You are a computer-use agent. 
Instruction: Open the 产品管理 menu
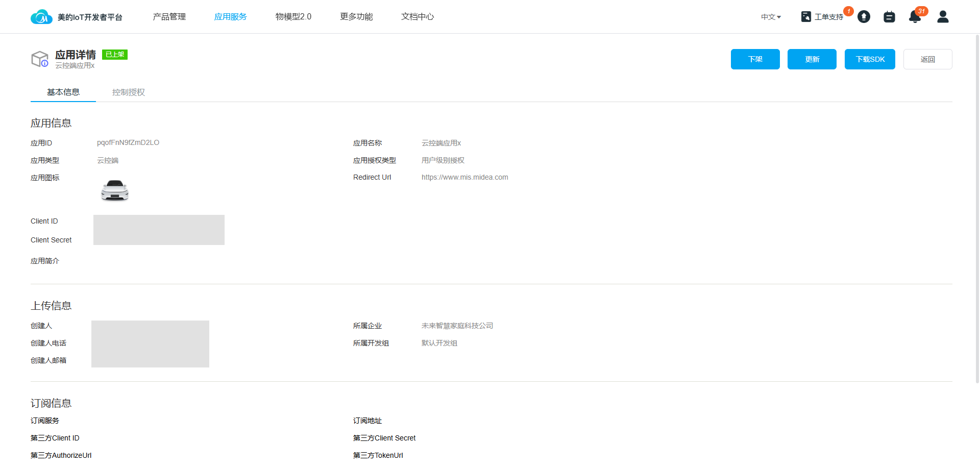[x=169, y=17]
